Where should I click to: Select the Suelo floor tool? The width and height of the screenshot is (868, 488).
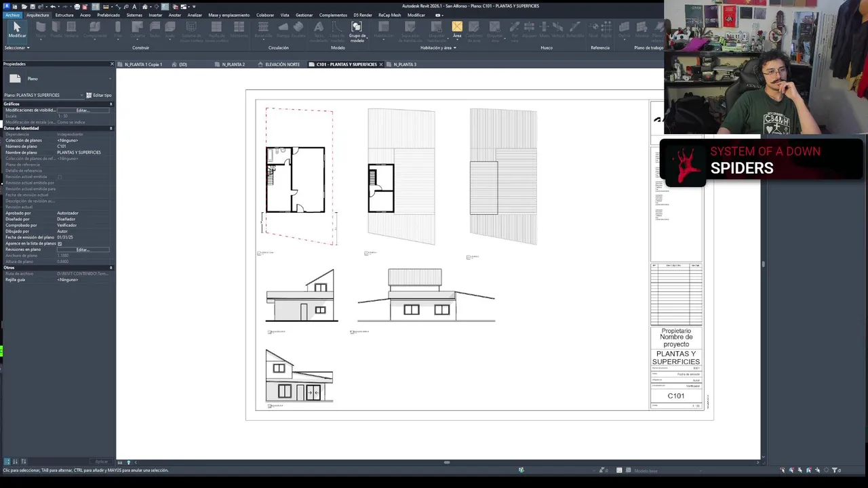tap(170, 30)
